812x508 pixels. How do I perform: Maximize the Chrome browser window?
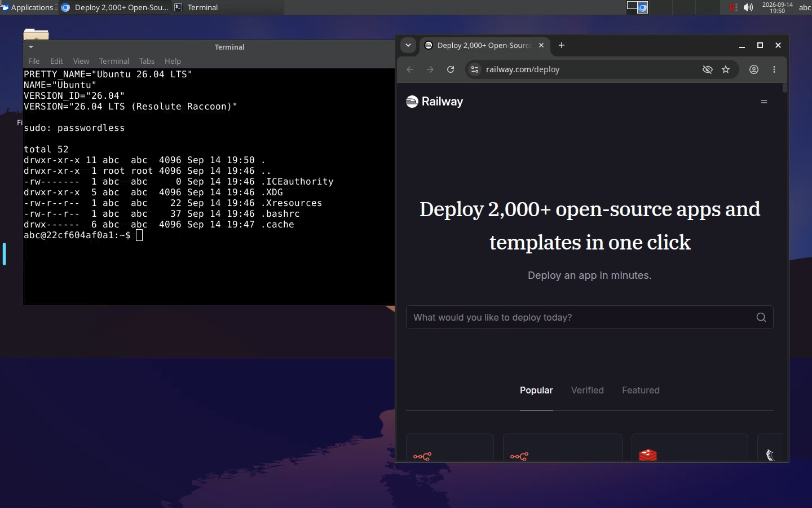(x=760, y=46)
